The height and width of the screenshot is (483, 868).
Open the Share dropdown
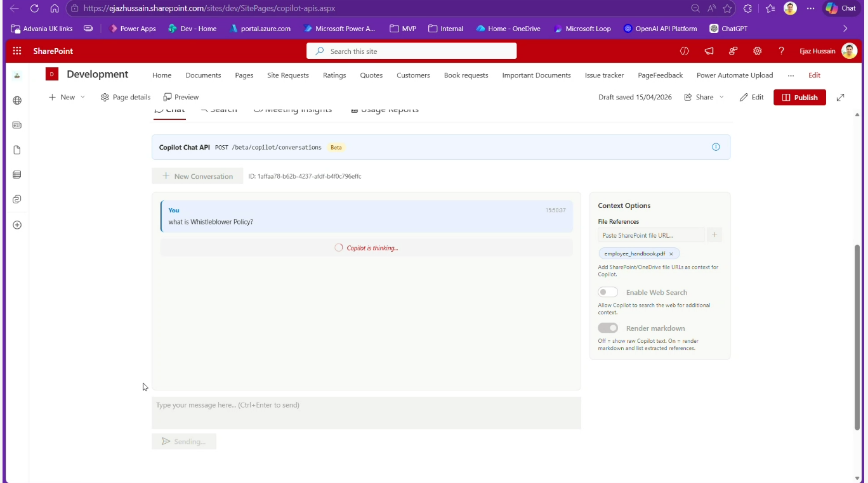point(704,98)
